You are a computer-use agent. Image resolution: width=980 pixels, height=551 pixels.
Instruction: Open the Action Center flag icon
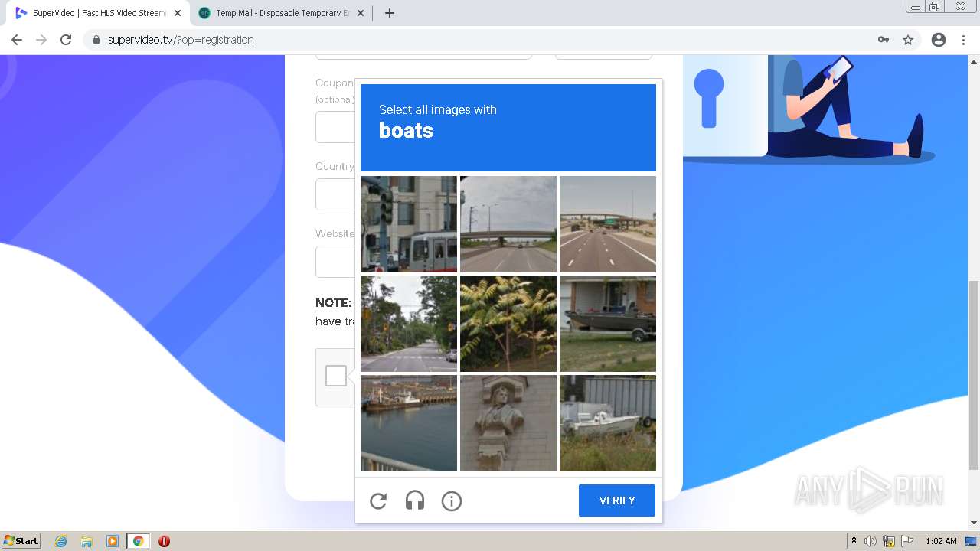pyautogui.click(x=907, y=541)
